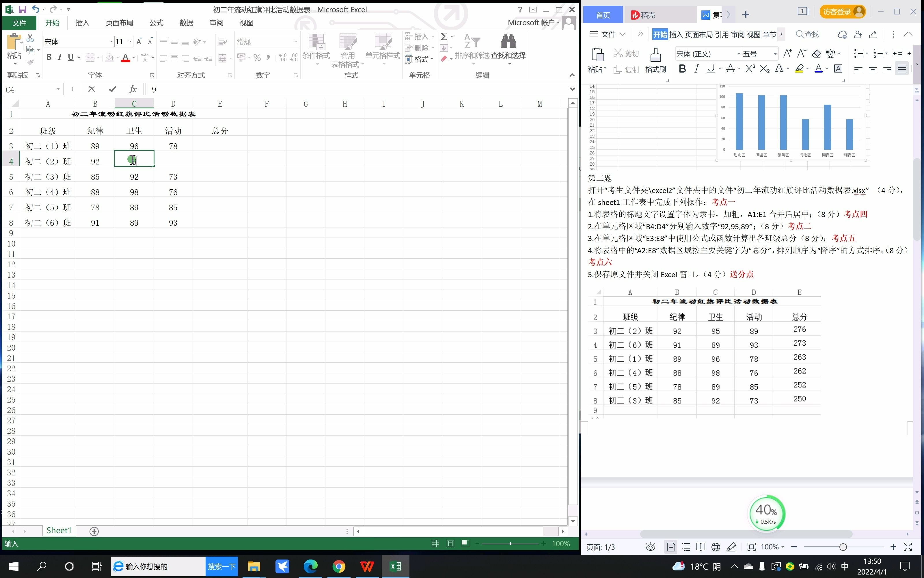
Task: Click the insert function fx icon
Action: click(x=133, y=89)
